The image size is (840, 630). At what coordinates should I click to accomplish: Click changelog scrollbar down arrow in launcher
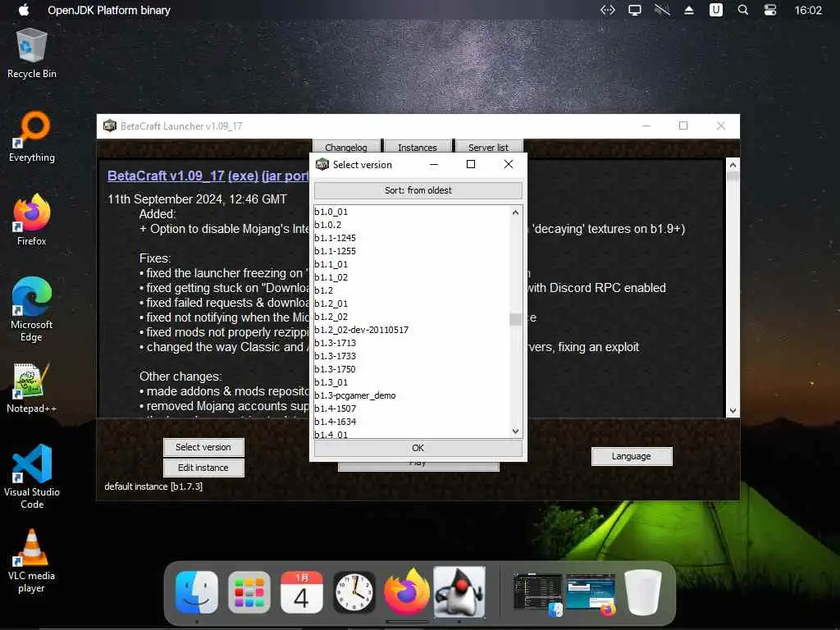[733, 411]
